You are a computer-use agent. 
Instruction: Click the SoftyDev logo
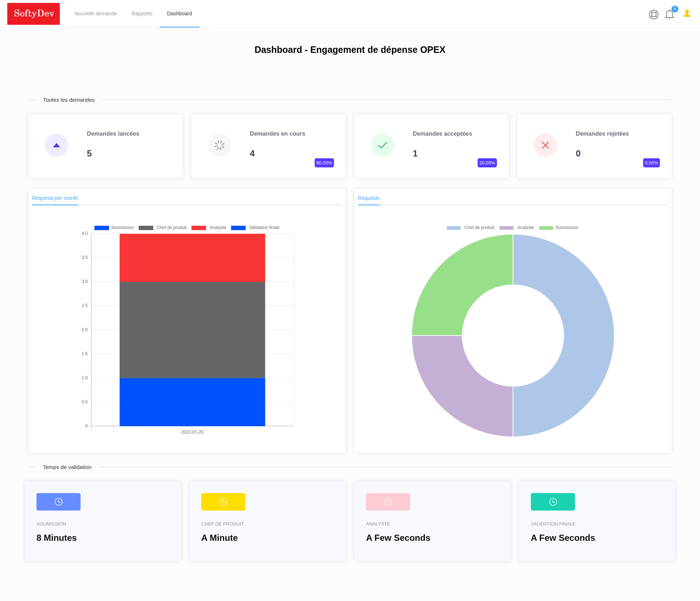[x=34, y=13]
